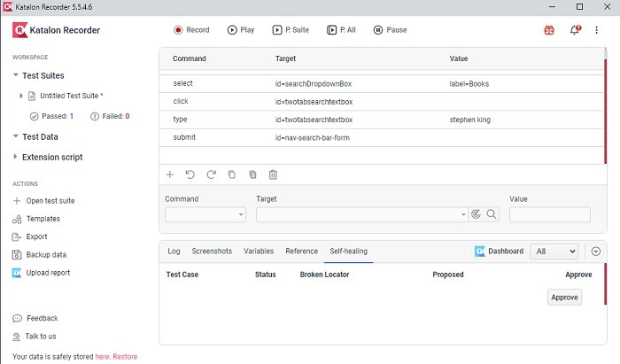Delete the selected command with trash icon
Screen dimensions: 620x364
pyautogui.click(x=273, y=174)
